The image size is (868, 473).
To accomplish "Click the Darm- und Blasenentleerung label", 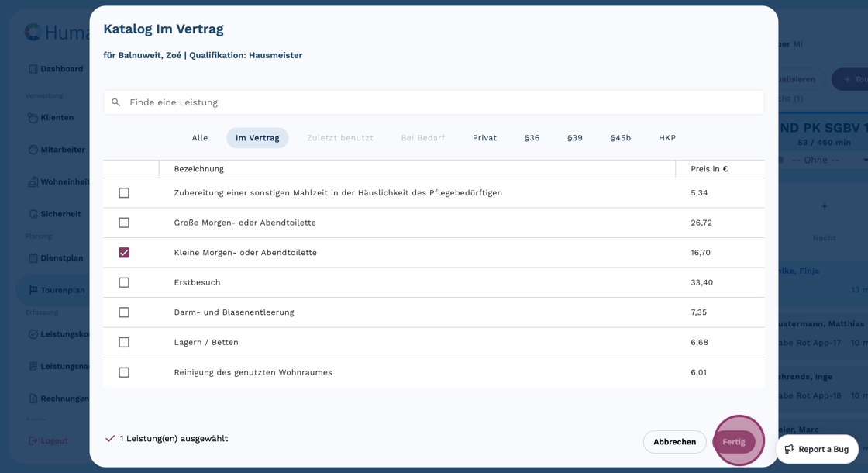I will [234, 312].
